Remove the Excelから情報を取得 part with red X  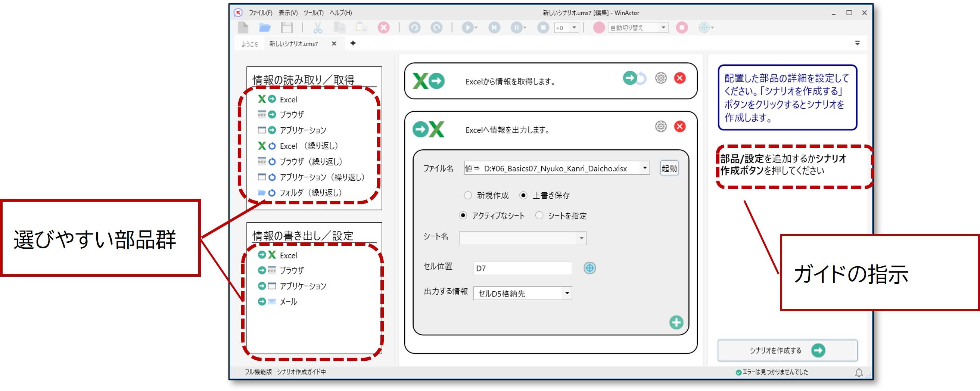[x=680, y=78]
